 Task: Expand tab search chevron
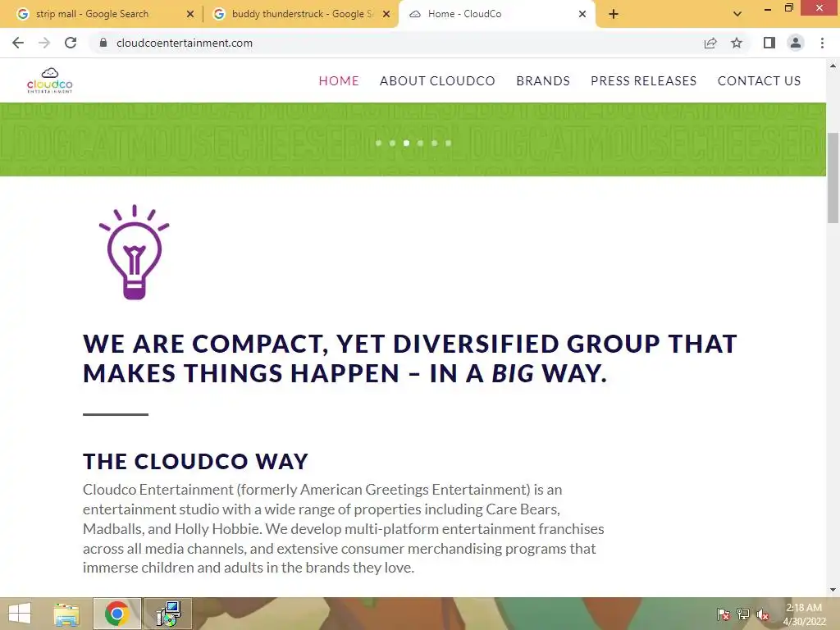point(737,14)
